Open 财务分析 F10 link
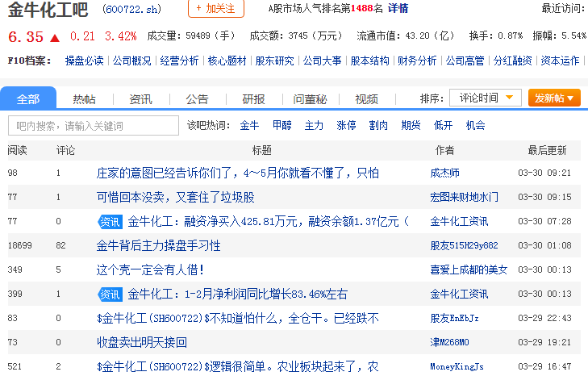This screenshot has height=376, width=588. tap(417, 61)
